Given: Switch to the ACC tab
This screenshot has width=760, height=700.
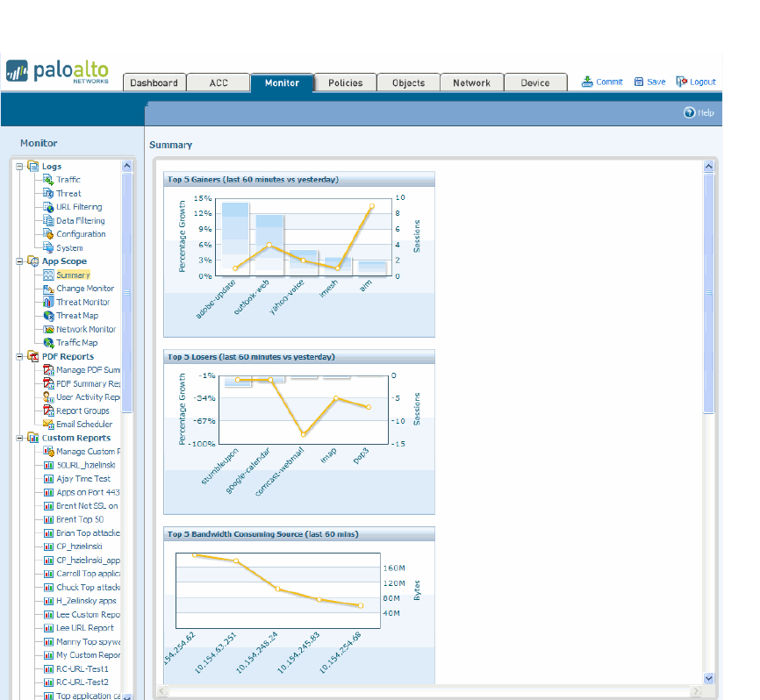Looking at the screenshot, I should [x=219, y=82].
